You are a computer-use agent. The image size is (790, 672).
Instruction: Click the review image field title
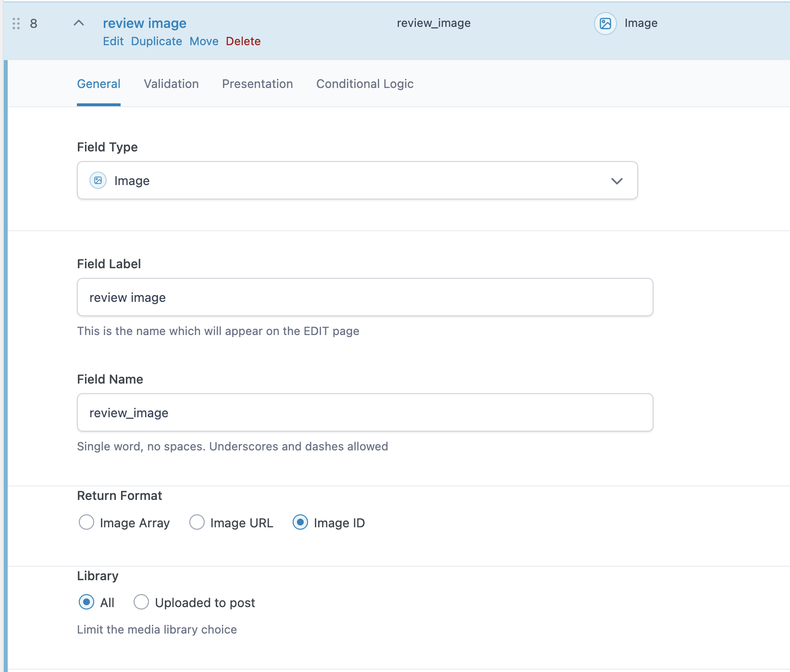pos(144,23)
